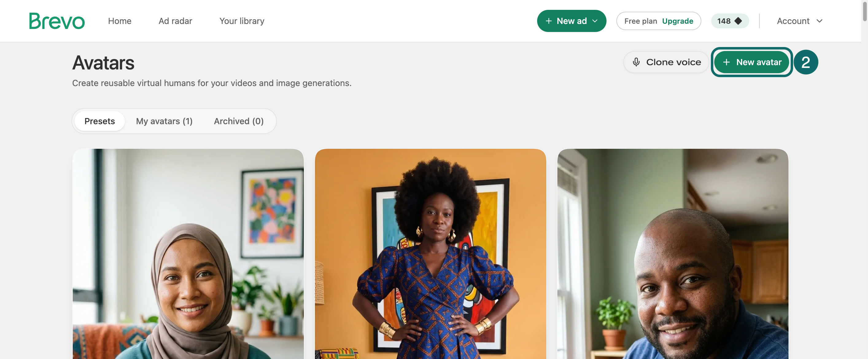Expand the New ad dropdown chevron
The width and height of the screenshot is (868, 359).
(x=595, y=21)
